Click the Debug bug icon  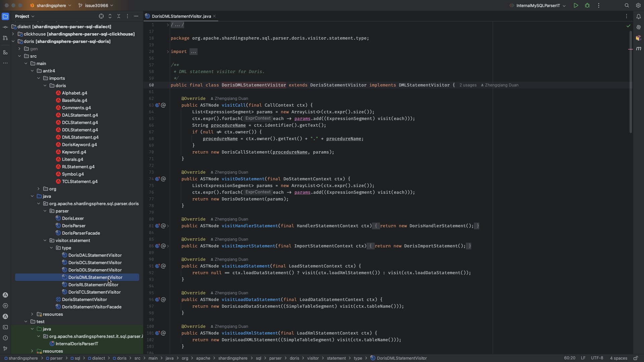[x=587, y=5]
